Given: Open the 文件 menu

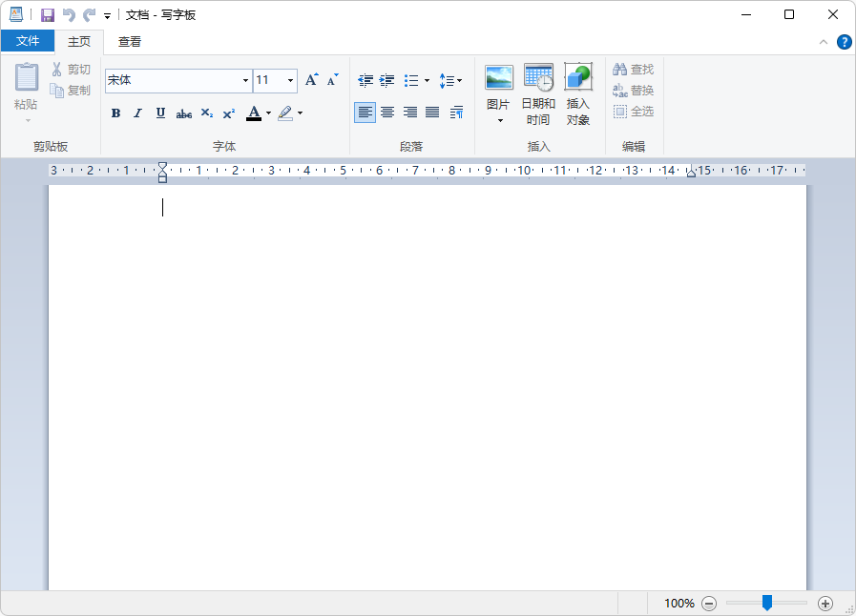Looking at the screenshot, I should point(28,41).
